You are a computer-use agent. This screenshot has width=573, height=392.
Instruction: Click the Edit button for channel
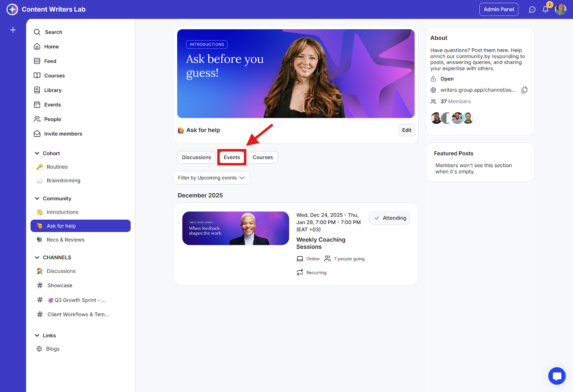point(406,130)
